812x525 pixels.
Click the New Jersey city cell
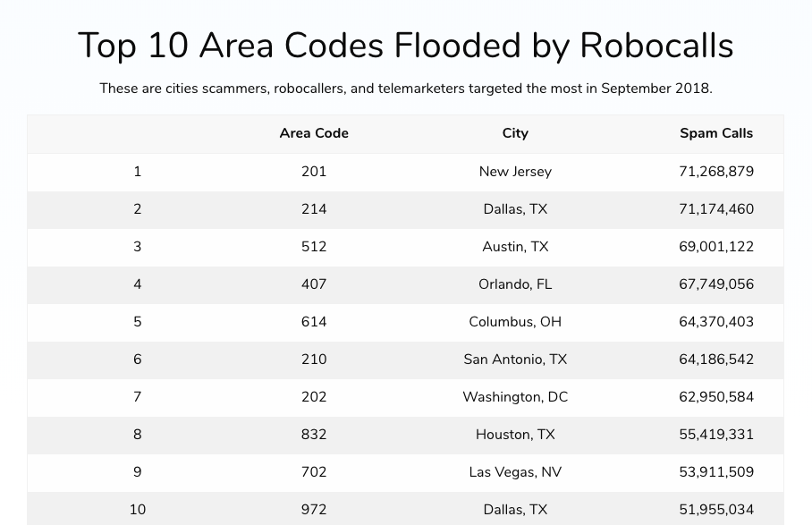[x=515, y=172]
